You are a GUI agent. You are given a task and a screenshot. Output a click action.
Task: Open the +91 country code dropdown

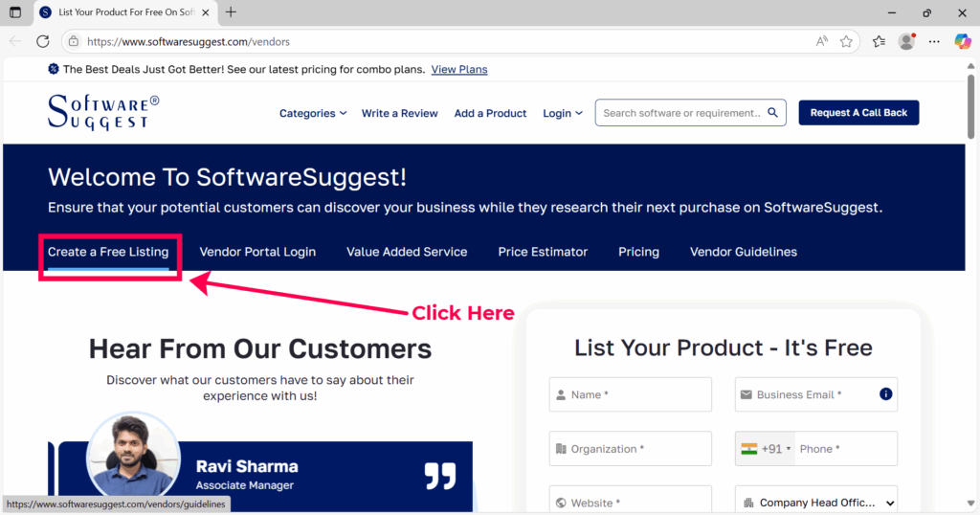point(765,449)
